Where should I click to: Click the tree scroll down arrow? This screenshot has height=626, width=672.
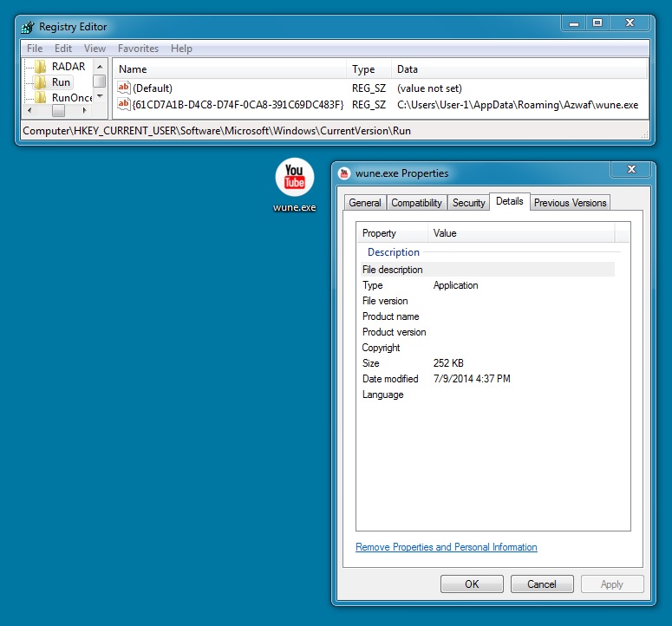(100, 96)
